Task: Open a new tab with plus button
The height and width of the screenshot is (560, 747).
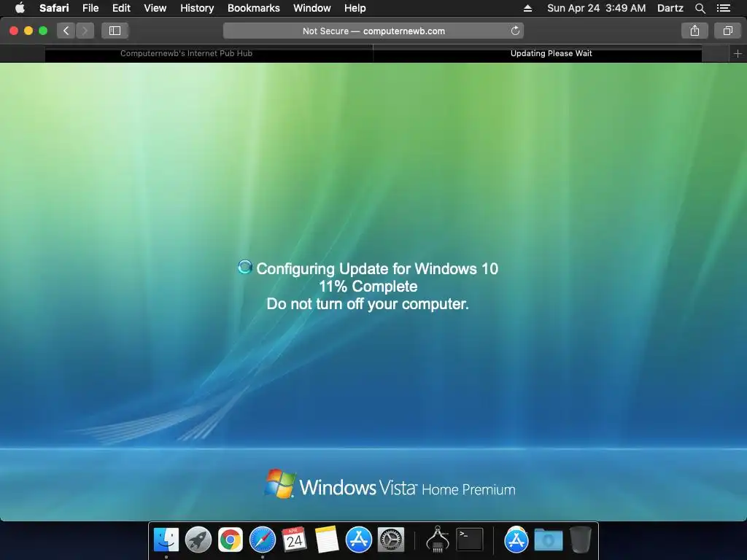Action: pos(738,54)
